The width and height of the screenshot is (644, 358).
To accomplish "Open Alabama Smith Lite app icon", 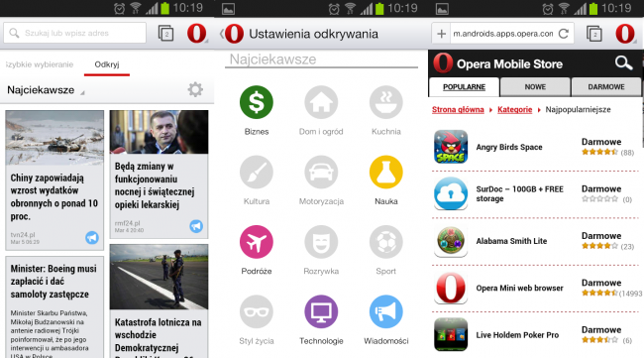I will click(451, 241).
